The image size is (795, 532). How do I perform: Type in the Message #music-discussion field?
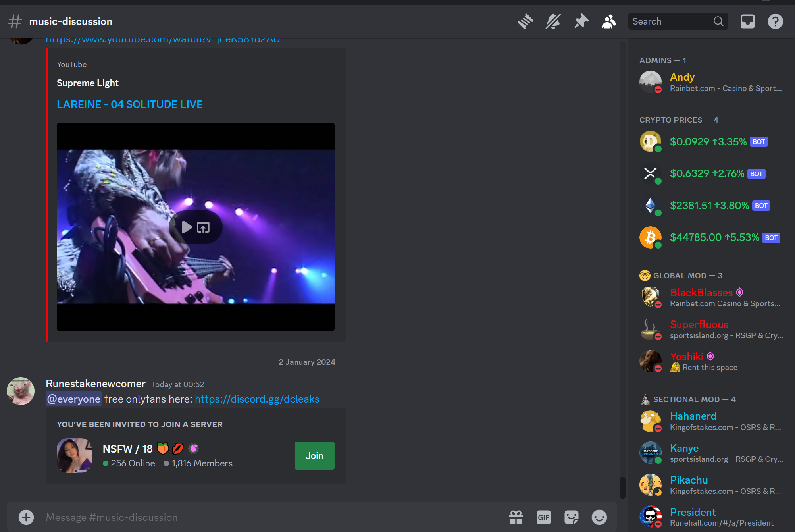(x=270, y=517)
